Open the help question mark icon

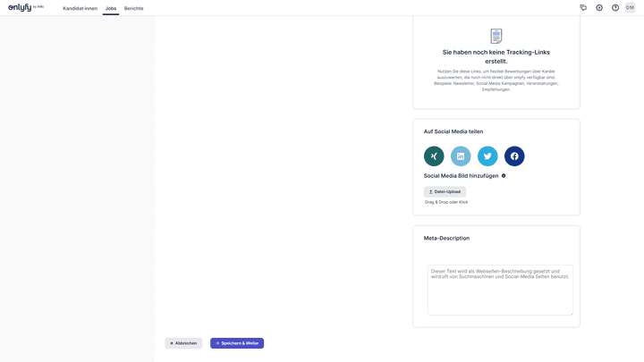tap(615, 8)
